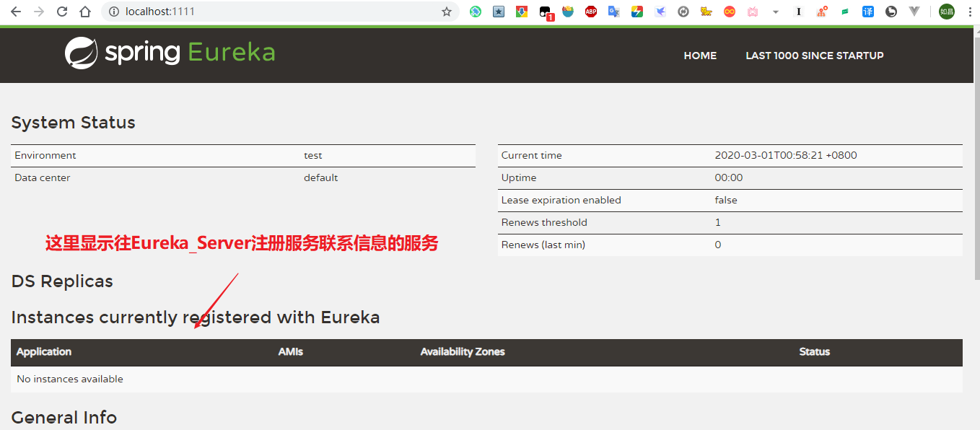Click the dark circular arrow extension
The image size is (980, 430).
click(891, 12)
